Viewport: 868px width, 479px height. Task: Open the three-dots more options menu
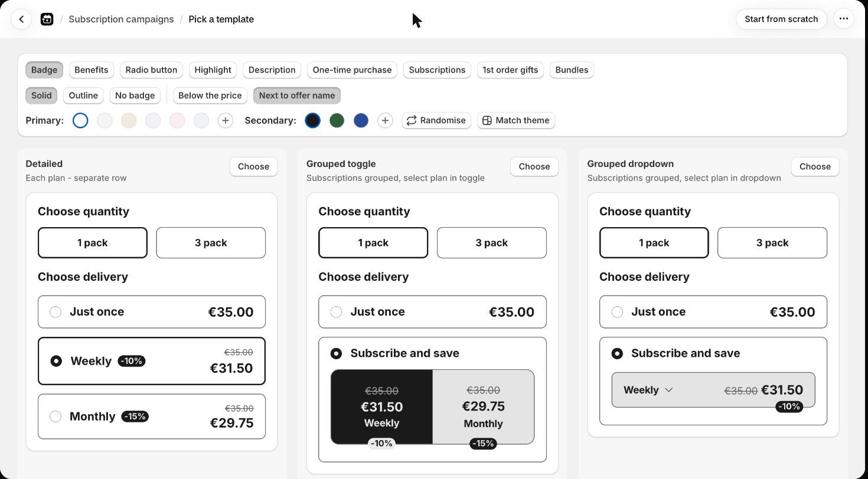[844, 19]
